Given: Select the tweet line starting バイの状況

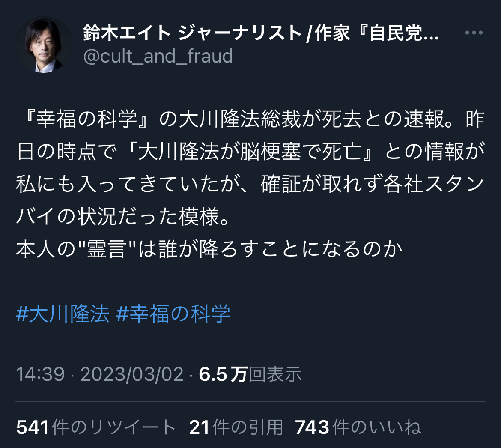Looking at the screenshot, I should [x=123, y=217].
